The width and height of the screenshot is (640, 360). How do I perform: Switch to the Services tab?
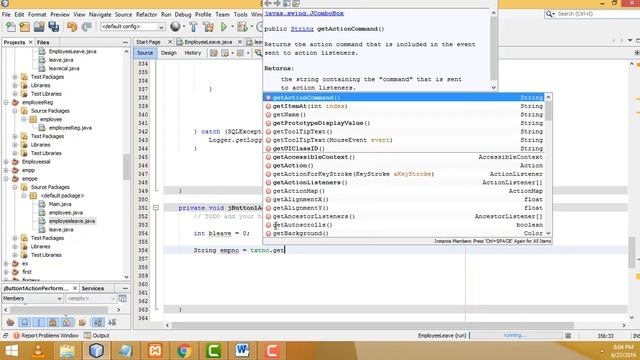(x=93, y=289)
